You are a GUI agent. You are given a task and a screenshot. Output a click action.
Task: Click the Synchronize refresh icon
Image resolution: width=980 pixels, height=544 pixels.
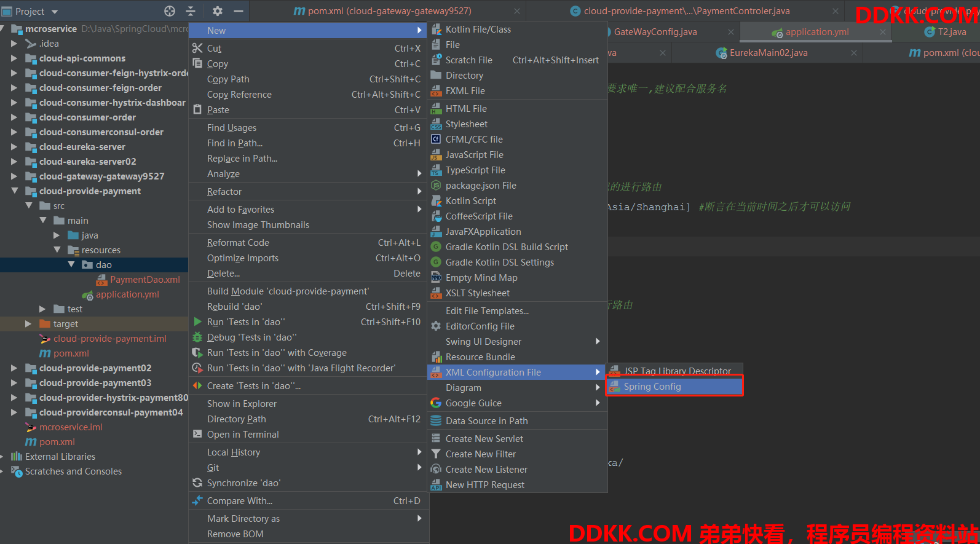[x=197, y=483]
